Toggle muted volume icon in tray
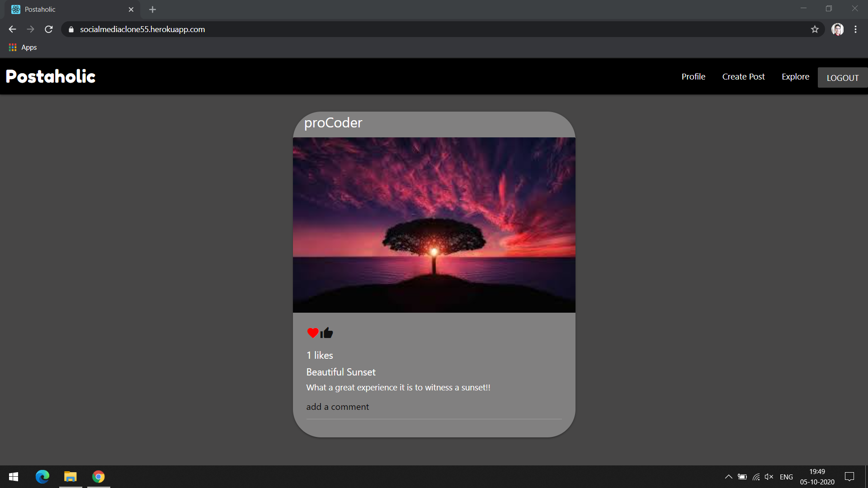Image resolution: width=868 pixels, height=488 pixels. tap(769, 477)
